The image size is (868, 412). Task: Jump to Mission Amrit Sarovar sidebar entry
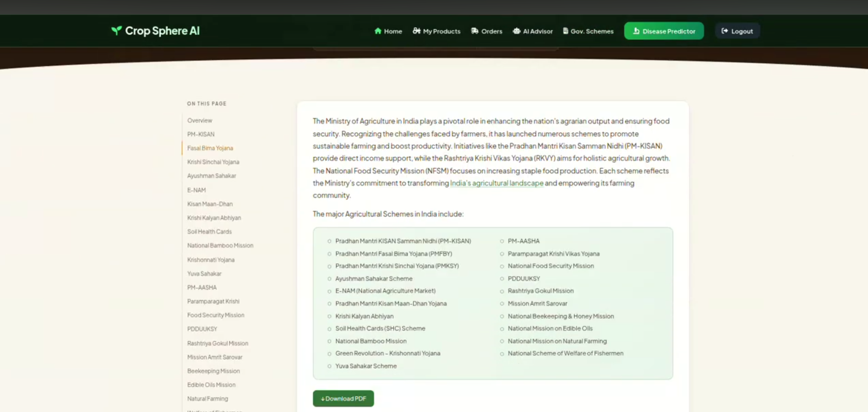(x=215, y=357)
